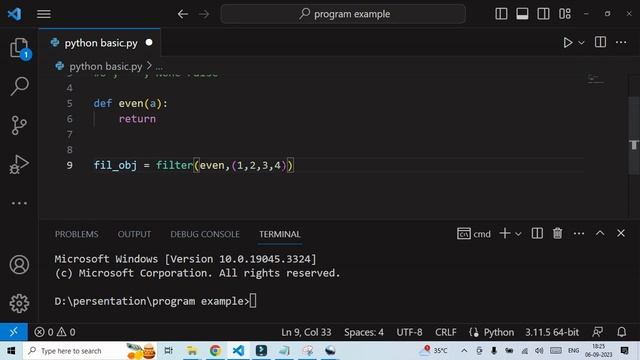Open the Search view in activity bar
The image size is (640, 360).
[19, 86]
